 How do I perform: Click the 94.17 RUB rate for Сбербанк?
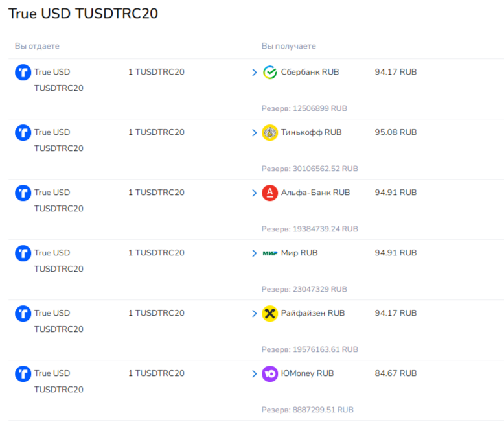(396, 72)
